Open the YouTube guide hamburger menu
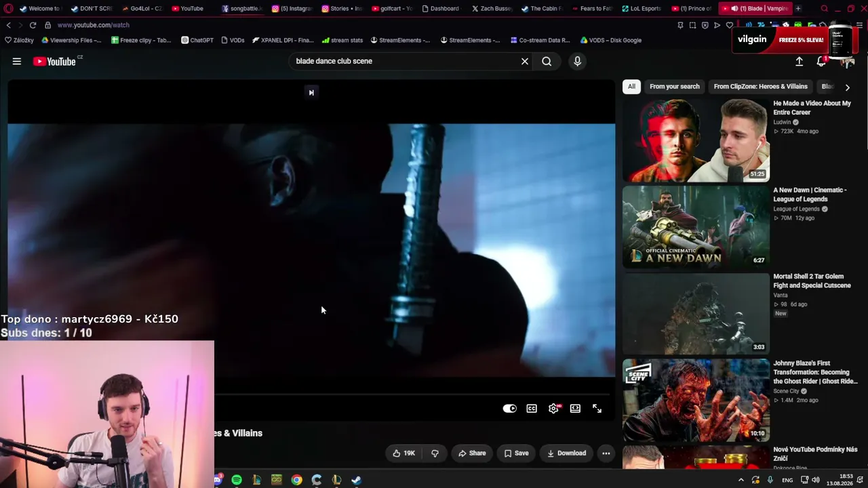 click(16, 61)
